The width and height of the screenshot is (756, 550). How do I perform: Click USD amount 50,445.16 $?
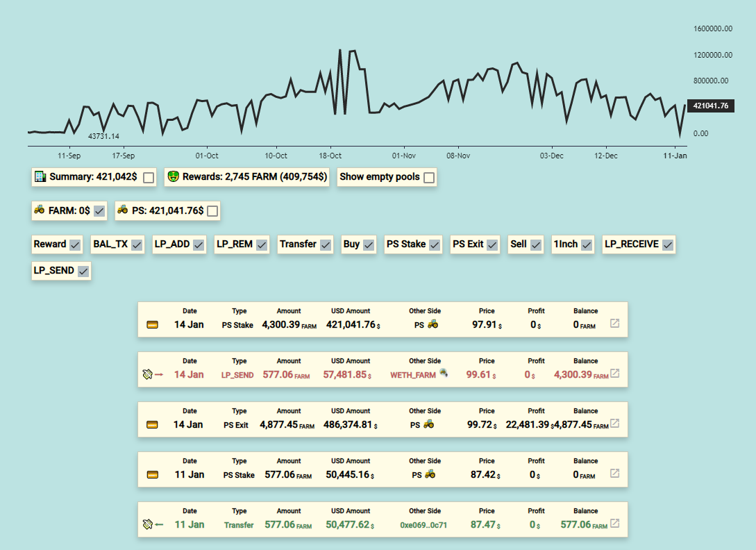coord(350,475)
